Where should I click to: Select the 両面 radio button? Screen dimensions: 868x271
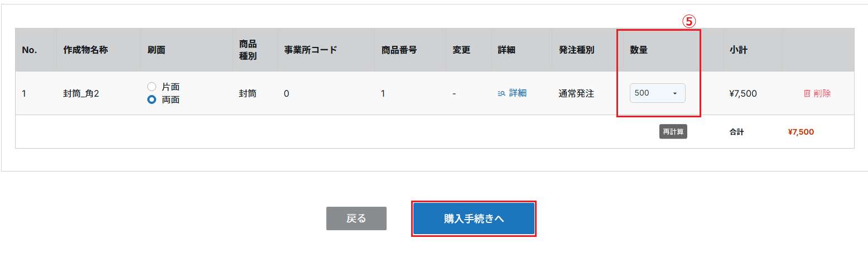coord(151,100)
